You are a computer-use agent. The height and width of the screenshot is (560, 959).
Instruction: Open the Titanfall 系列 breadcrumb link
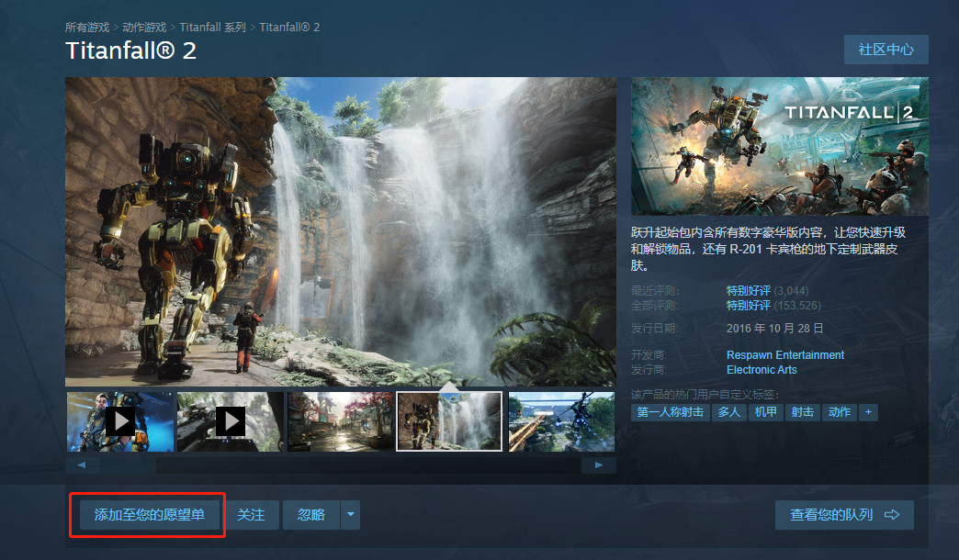click(213, 28)
